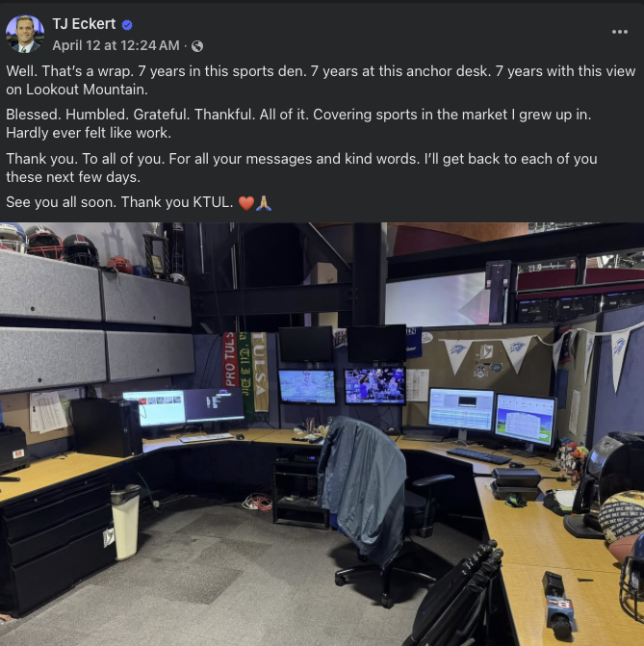
Task: Click the red heart emoji in the post
Action: (246, 203)
